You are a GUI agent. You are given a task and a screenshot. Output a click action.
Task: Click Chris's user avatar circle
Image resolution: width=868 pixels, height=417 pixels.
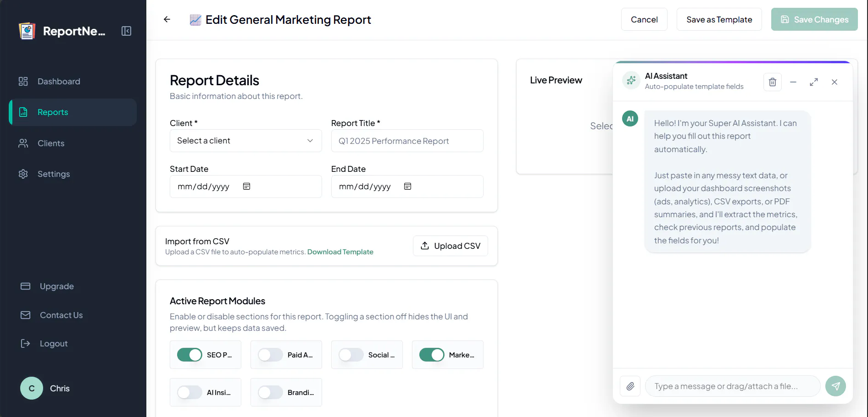pos(32,389)
